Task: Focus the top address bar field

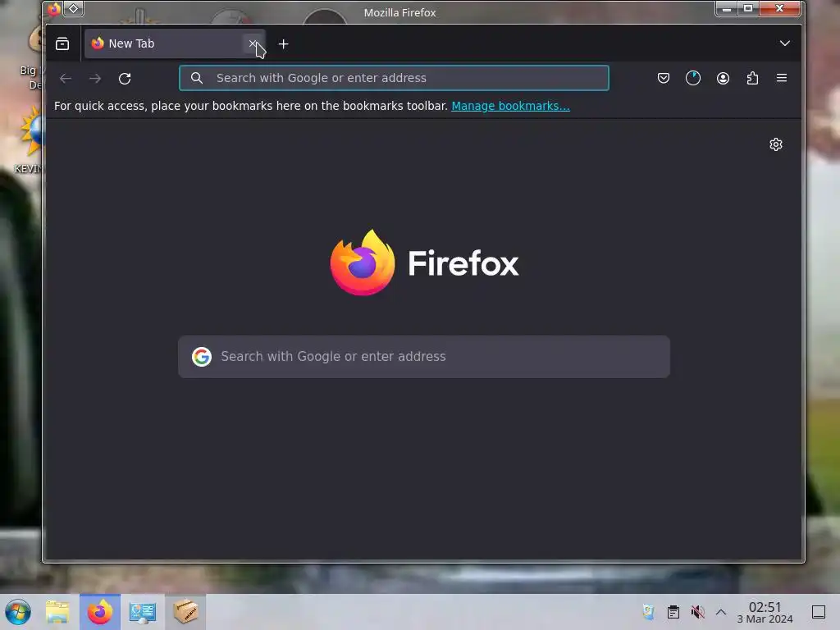Action: (394, 78)
